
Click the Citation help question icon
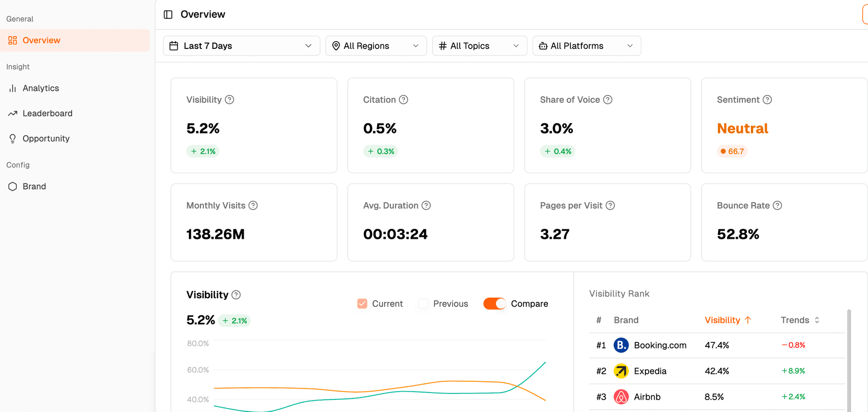[404, 99]
